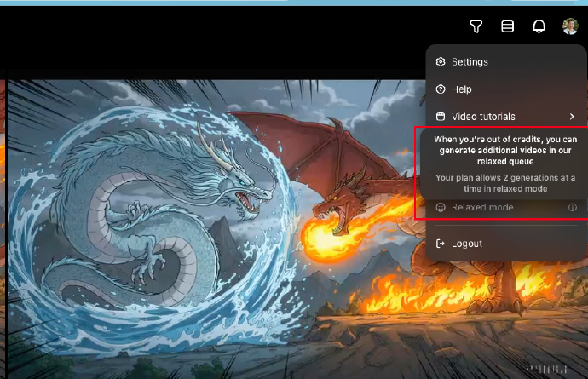Click the Settings gear icon
588x379 pixels.
tap(441, 62)
